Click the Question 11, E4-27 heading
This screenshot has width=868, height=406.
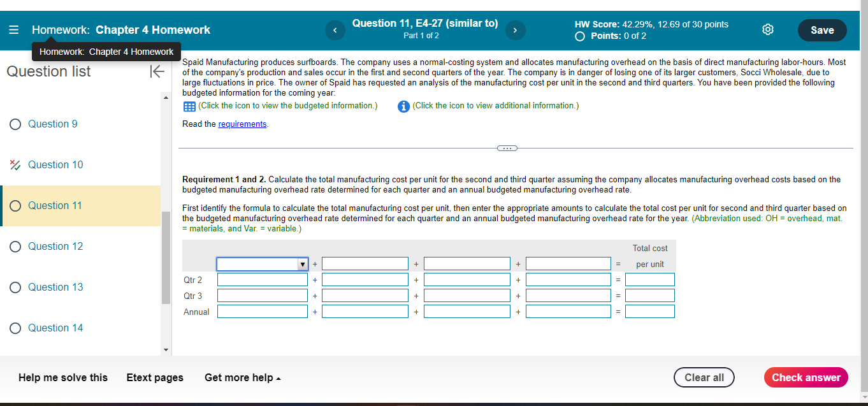425,24
